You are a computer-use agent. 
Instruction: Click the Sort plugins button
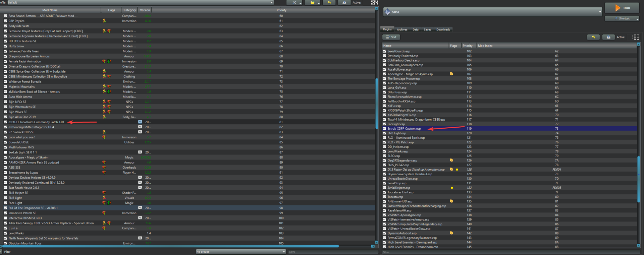click(x=391, y=37)
